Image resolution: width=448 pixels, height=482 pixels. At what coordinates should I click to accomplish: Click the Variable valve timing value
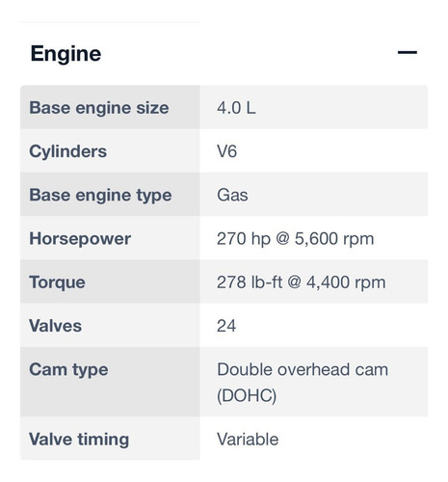(248, 440)
